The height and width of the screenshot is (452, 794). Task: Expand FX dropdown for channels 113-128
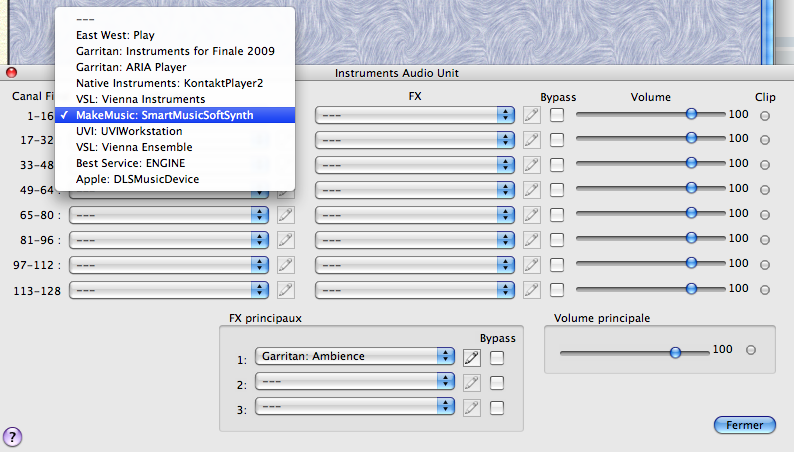click(x=414, y=289)
